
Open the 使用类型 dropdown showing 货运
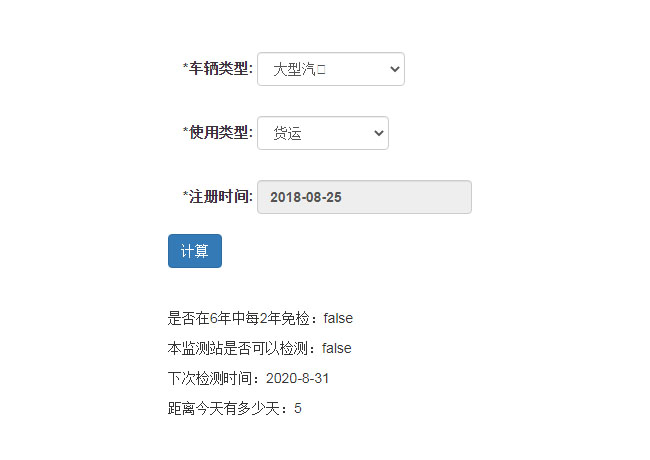(x=322, y=133)
